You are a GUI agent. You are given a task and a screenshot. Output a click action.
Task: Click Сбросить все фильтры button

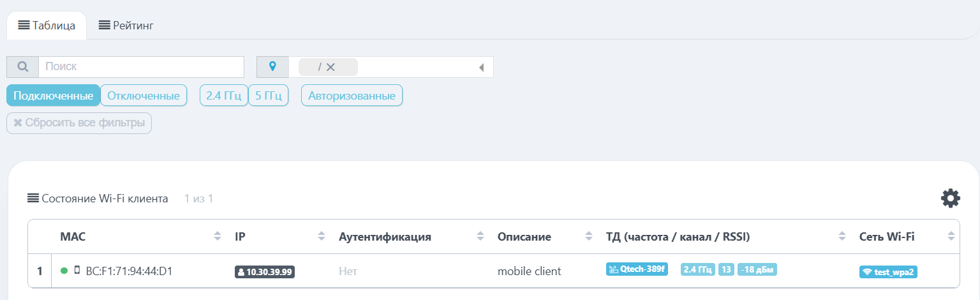pos(79,123)
